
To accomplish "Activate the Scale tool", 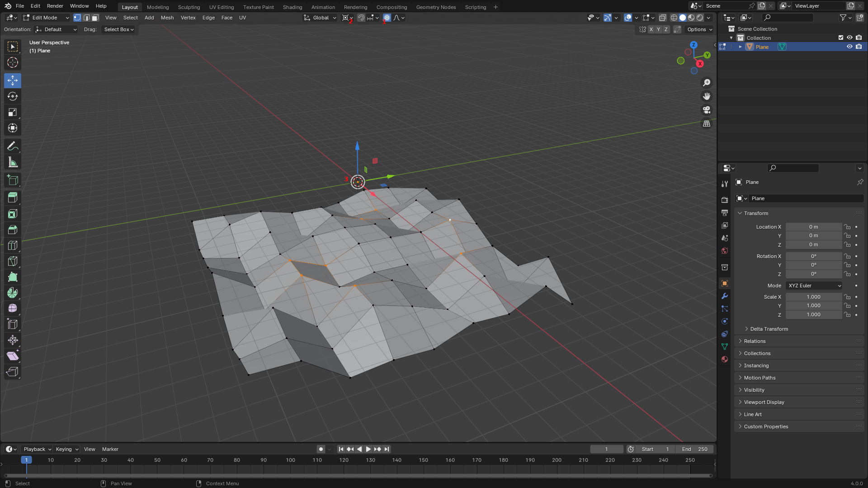I will 13,112.
